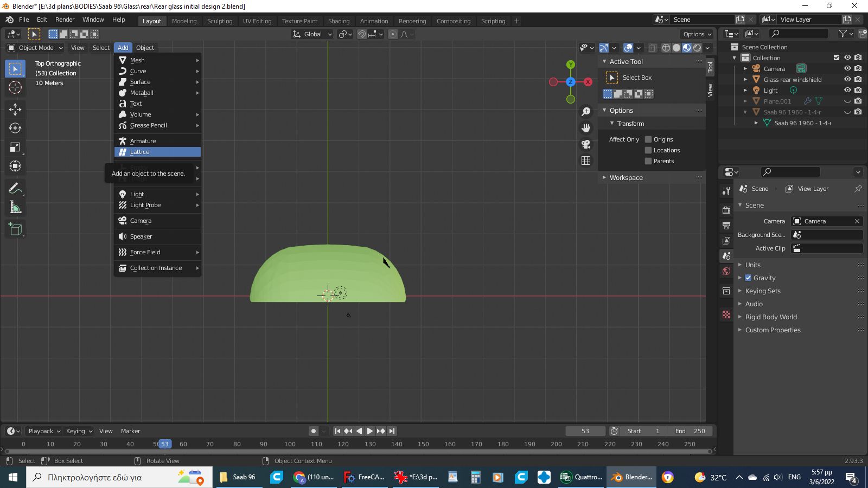This screenshot has height=488, width=868.
Task: Open the Options button in header
Action: point(697,34)
